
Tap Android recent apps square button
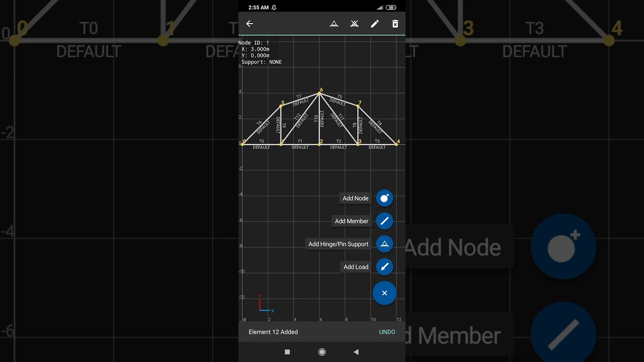point(287,352)
